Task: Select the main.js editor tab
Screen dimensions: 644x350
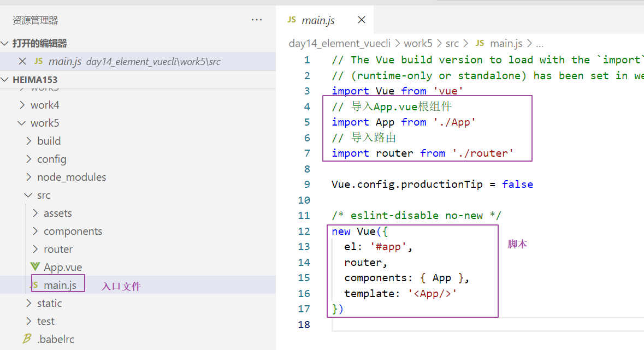Action: tap(318, 21)
